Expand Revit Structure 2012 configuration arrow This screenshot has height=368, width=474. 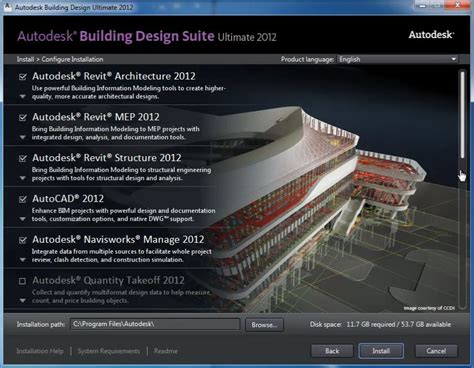(23, 178)
